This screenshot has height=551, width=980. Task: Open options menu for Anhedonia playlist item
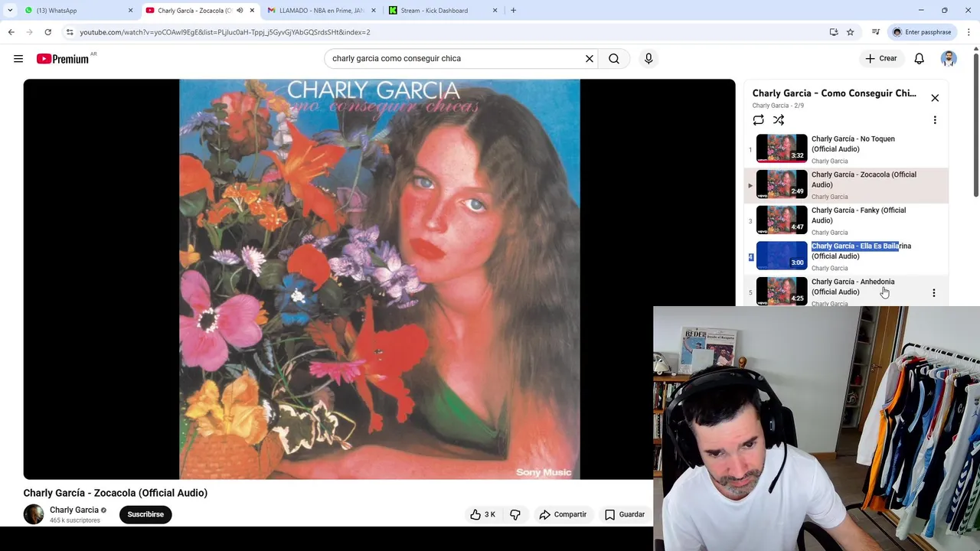click(x=934, y=292)
